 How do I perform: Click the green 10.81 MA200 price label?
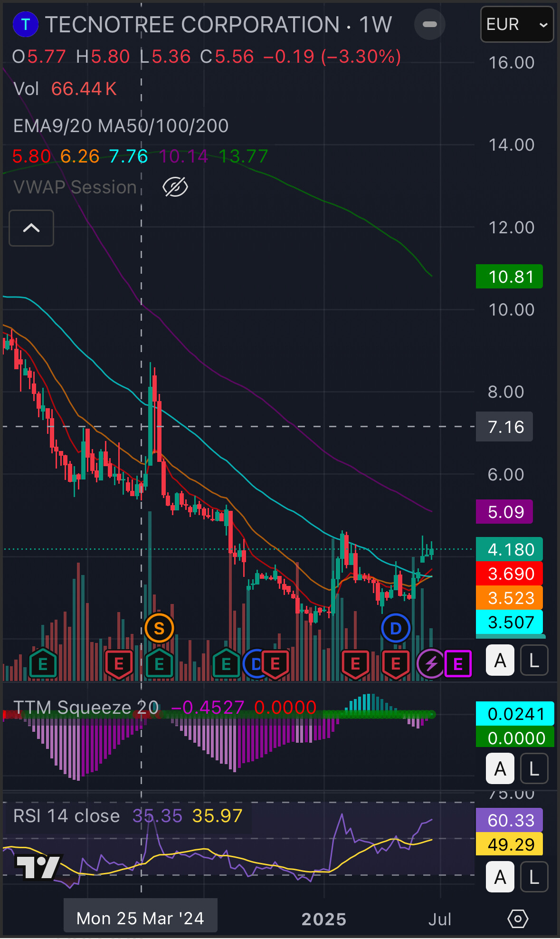[x=509, y=277]
